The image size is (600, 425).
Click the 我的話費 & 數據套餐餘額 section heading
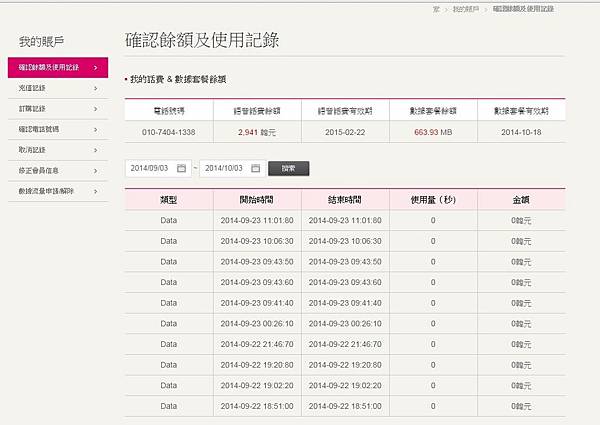[x=178, y=79]
